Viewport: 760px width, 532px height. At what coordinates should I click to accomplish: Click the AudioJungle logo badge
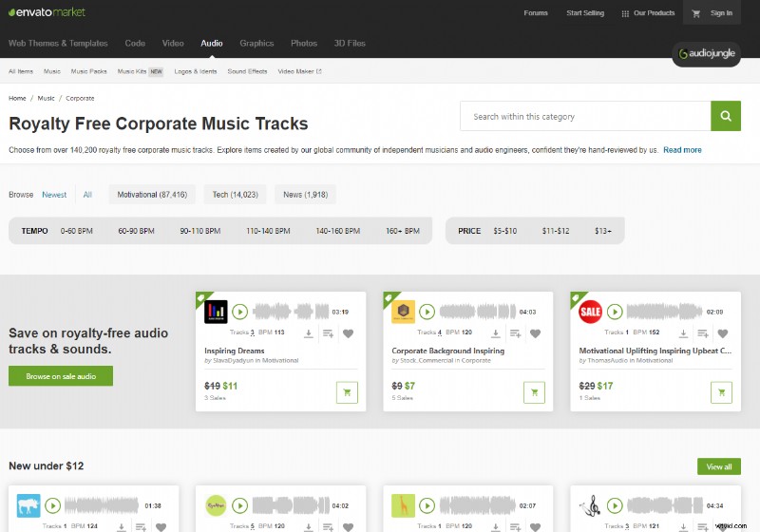(706, 54)
